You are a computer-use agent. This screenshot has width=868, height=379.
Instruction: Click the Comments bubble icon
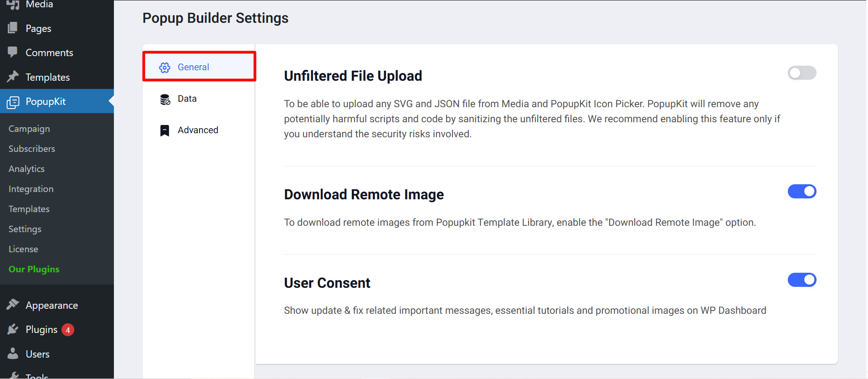(x=13, y=52)
